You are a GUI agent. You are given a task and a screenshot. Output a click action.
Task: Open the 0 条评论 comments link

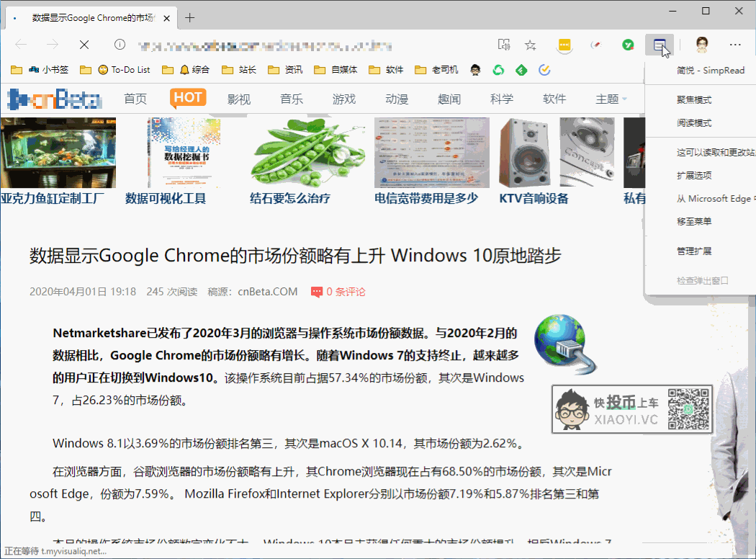[338, 292]
